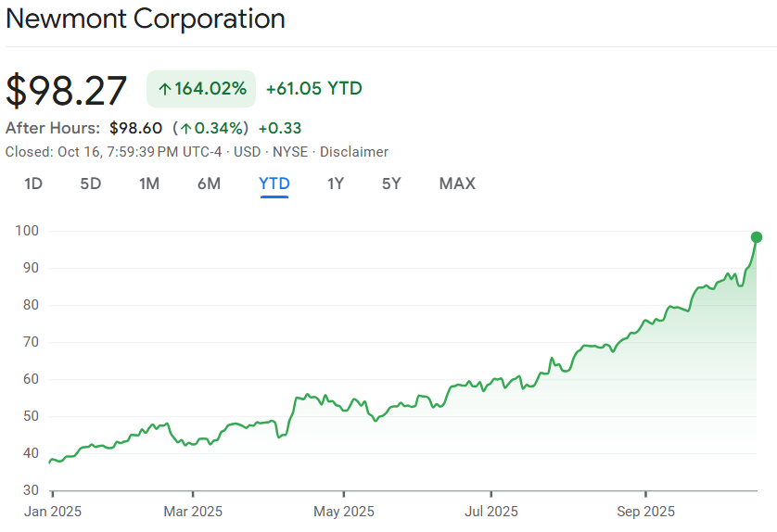777x532 pixels.
Task: Click the Newmont Corporation title
Action: point(146,19)
